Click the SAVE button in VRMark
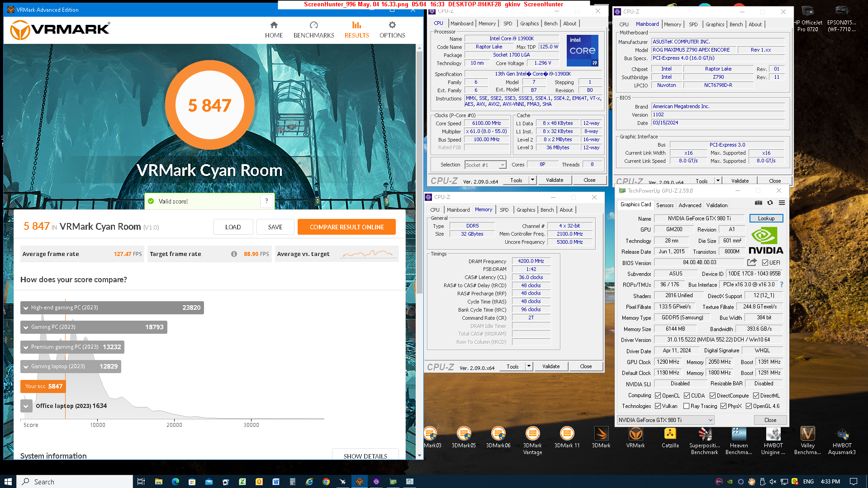868x488 pixels. pyautogui.click(x=275, y=227)
